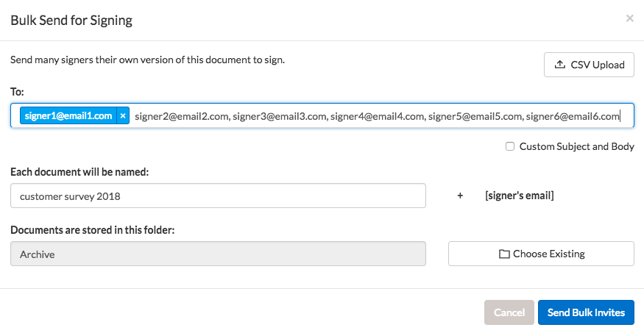The width and height of the screenshot is (644, 333).
Task: Click into the recipients text after signer6@email6.com
Action: [x=626, y=116]
